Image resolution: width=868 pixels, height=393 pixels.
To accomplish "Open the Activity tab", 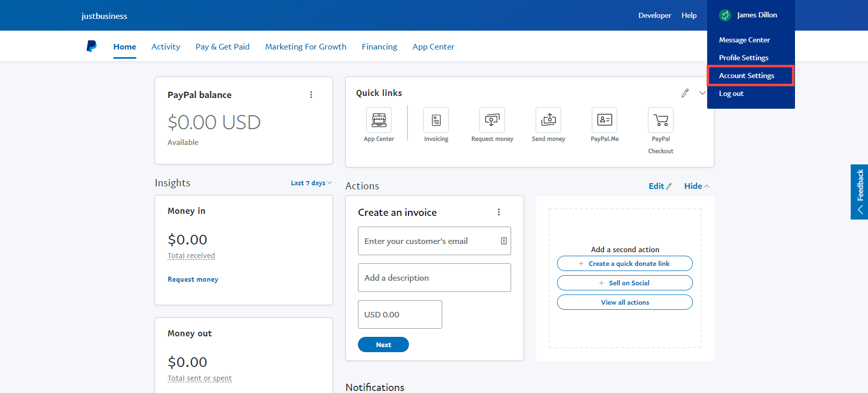I will pos(166,46).
